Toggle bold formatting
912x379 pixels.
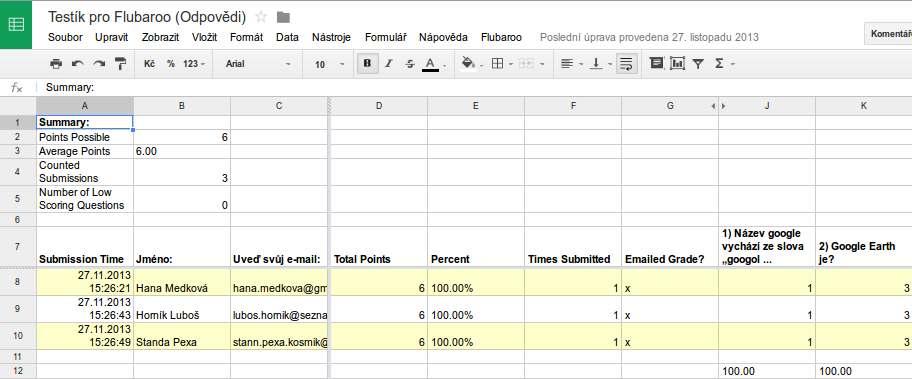tap(368, 64)
